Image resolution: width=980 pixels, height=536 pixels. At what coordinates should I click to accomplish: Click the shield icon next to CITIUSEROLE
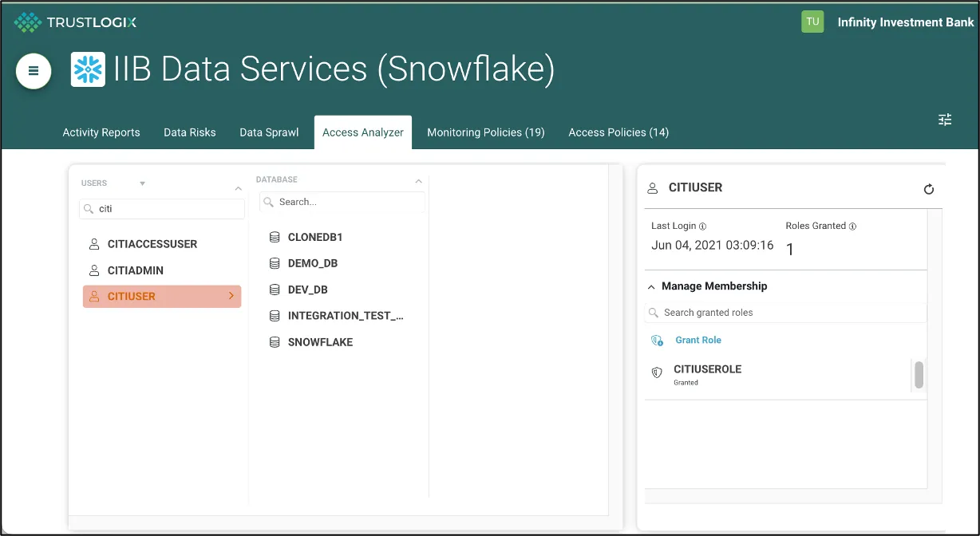[656, 372]
